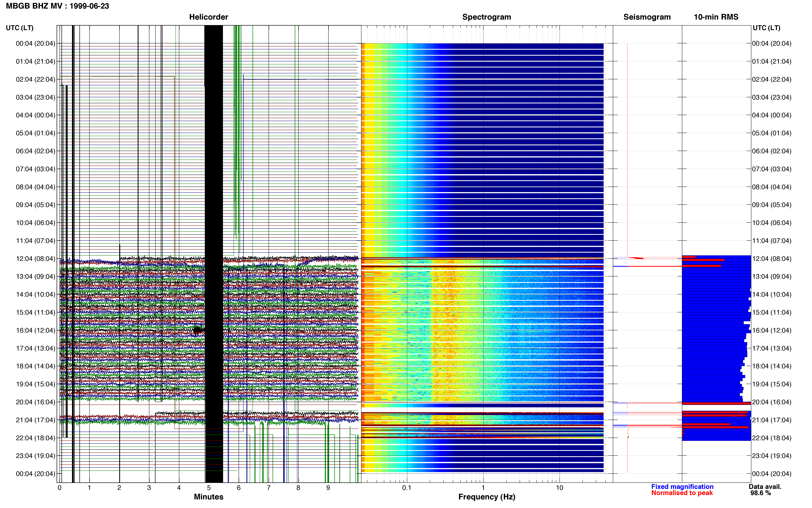Click the Frequency axis tick label 0.1
This screenshot has height=508, width=812.
[x=407, y=487]
